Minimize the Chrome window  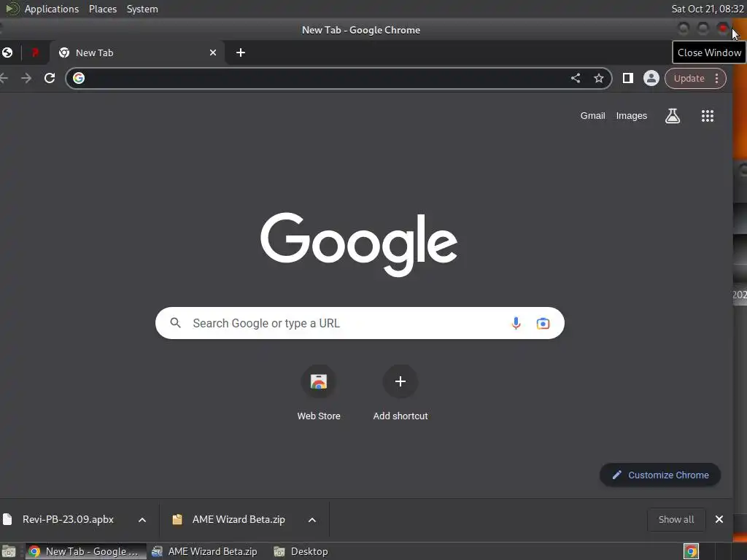click(x=683, y=29)
